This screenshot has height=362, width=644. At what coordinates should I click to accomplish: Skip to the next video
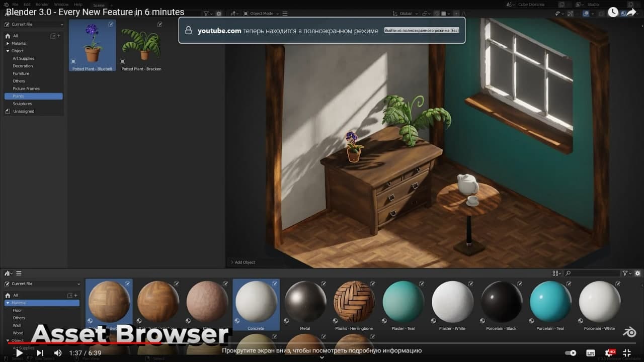click(x=40, y=353)
